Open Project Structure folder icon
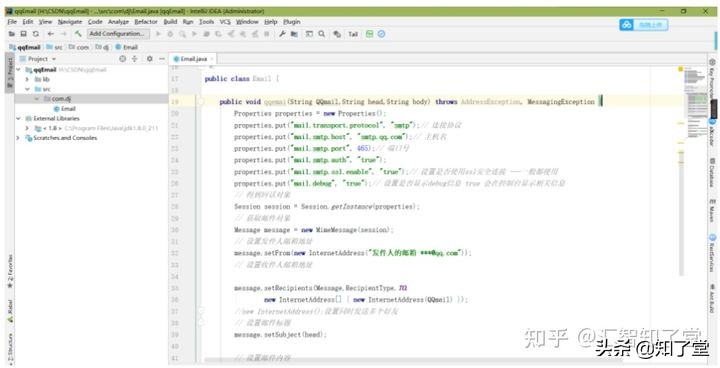Viewport: 720px width, 368px height. click(x=294, y=34)
